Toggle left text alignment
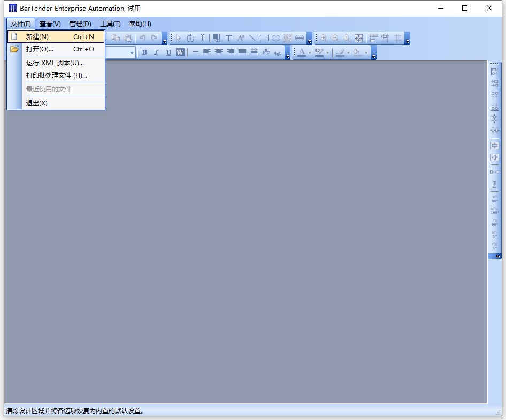 pyautogui.click(x=207, y=52)
